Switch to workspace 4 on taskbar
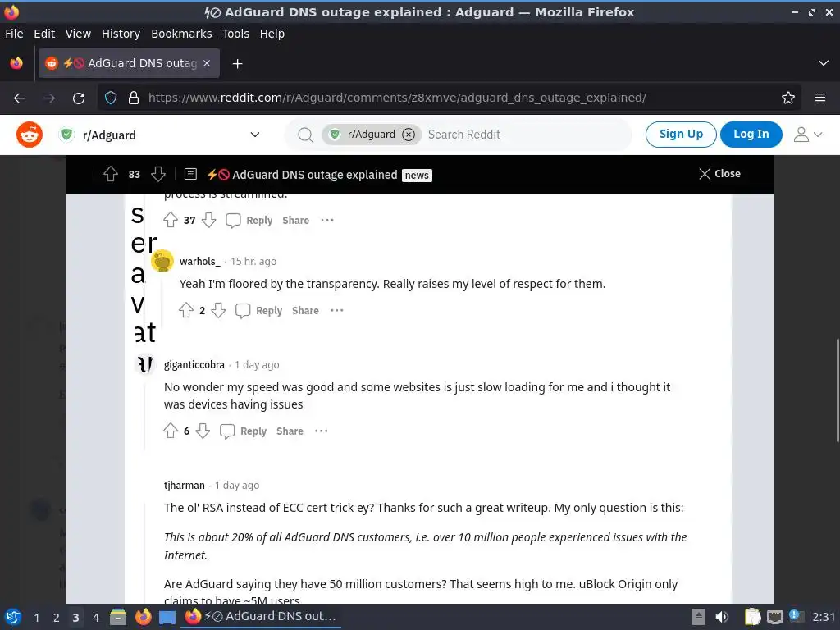 [95, 618]
